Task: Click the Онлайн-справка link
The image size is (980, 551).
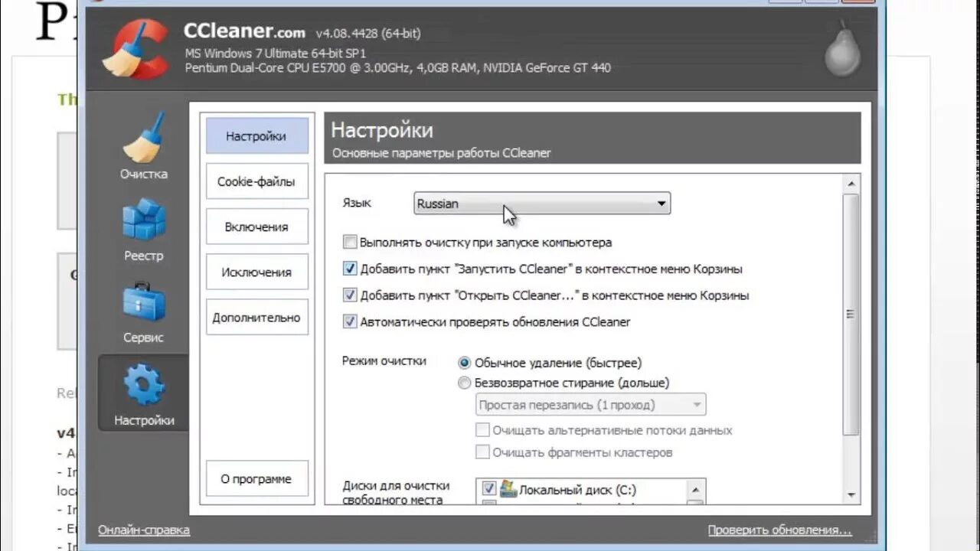Action: click(144, 530)
